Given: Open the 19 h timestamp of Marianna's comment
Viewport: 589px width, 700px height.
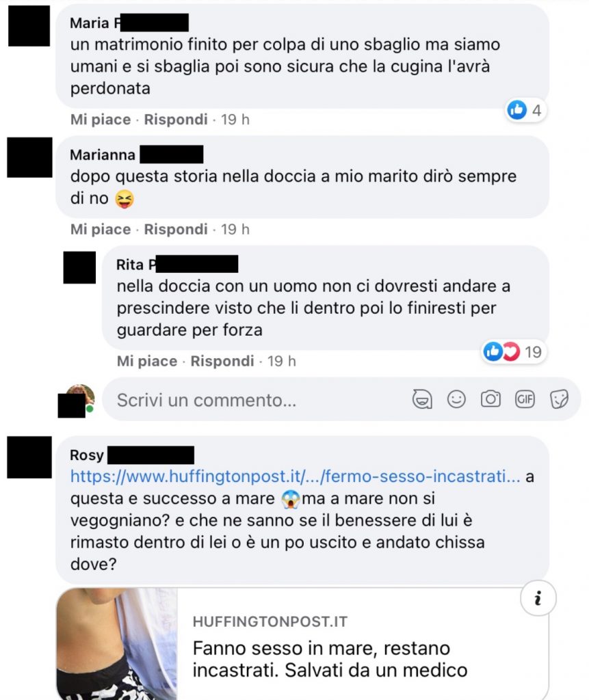Looking at the screenshot, I should click(x=235, y=230).
